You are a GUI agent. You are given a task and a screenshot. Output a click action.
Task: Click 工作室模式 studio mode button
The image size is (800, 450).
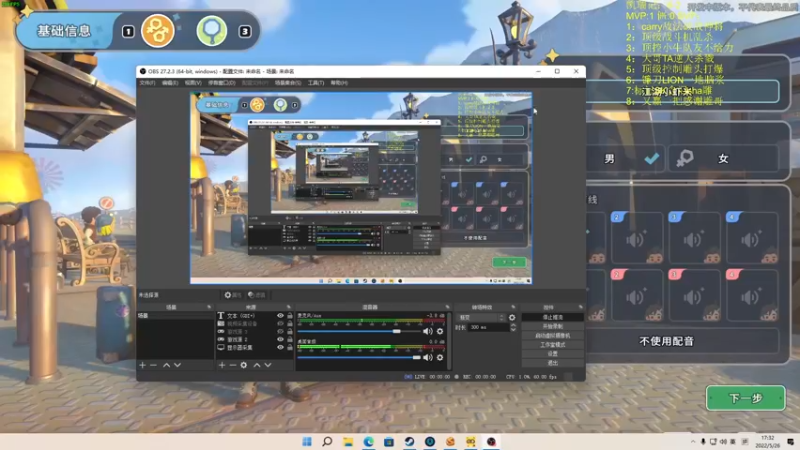coord(553,345)
